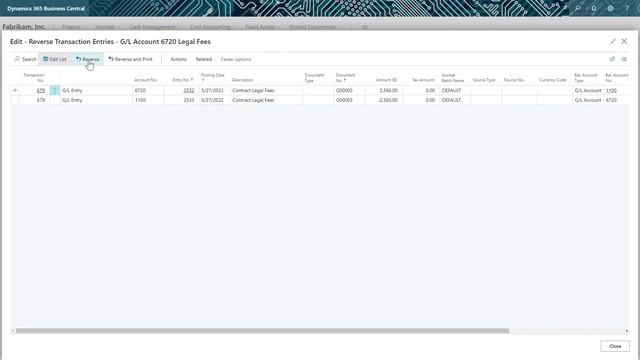Expand the Journals menu
640x360 pixels.
(107, 27)
